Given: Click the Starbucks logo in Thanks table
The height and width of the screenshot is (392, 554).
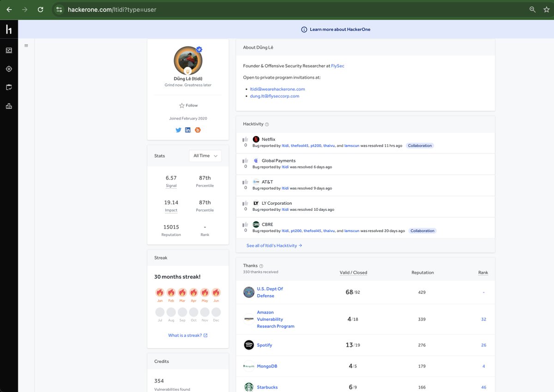Looking at the screenshot, I should click(x=249, y=387).
